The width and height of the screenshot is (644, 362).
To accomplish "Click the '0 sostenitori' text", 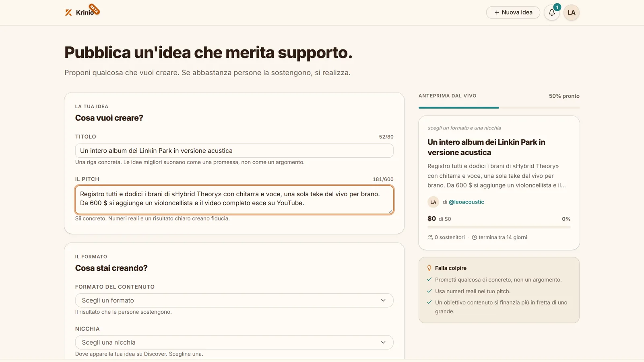I will (450, 237).
